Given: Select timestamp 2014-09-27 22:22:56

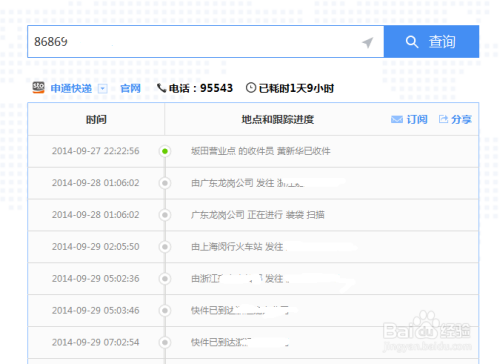Looking at the screenshot, I should coord(96,151).
